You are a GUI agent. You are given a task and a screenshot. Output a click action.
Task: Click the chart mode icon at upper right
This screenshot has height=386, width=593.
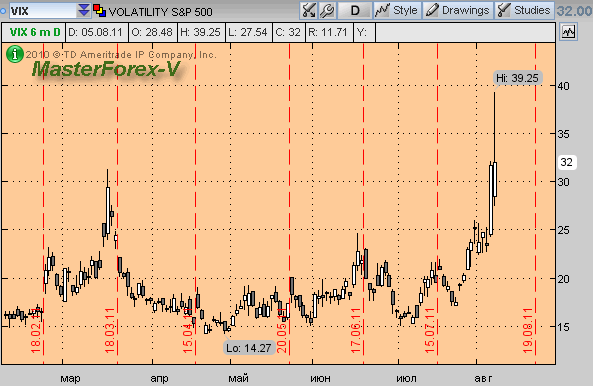(x=568, y=32)
